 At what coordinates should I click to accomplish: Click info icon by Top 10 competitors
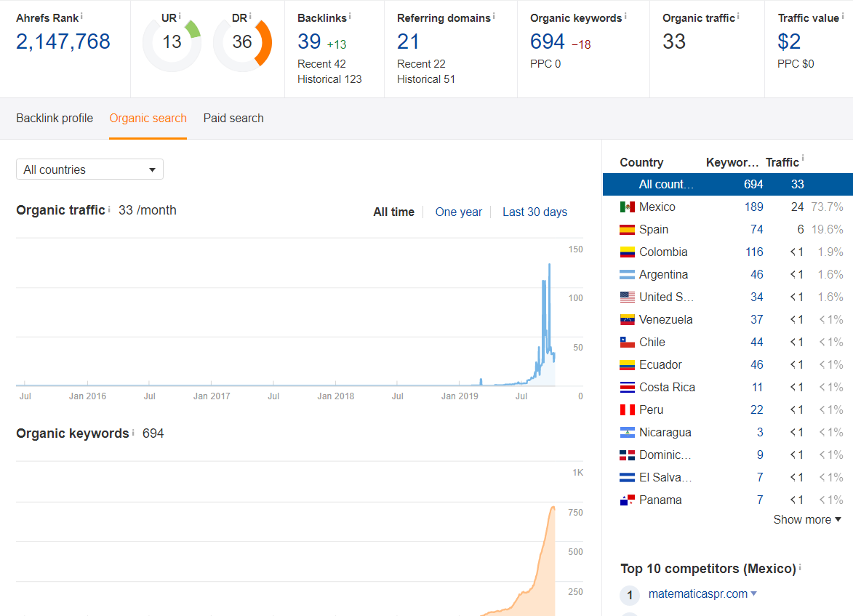pyautogui.click(x=800, y=567)
